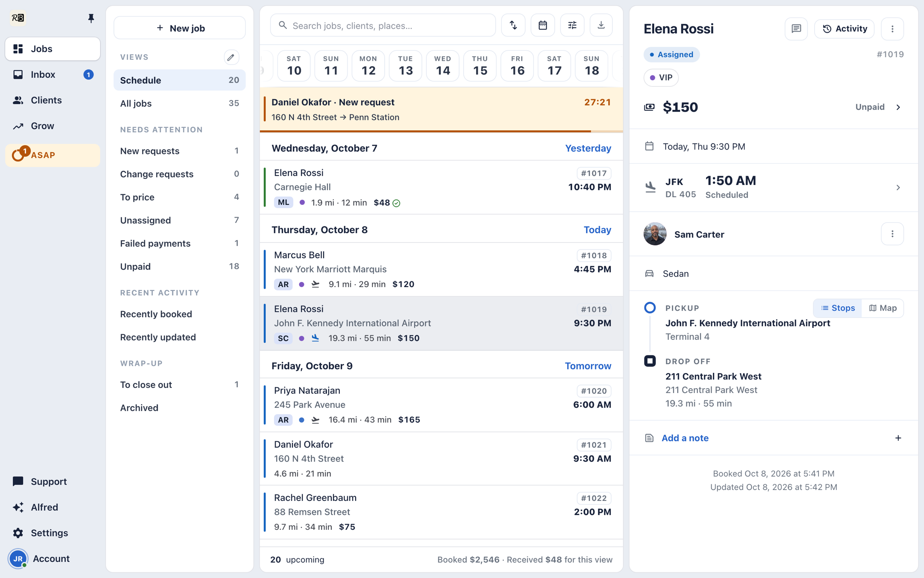Click the flight landing icon by JFK

pyautogui.click(x=650, y=187)
